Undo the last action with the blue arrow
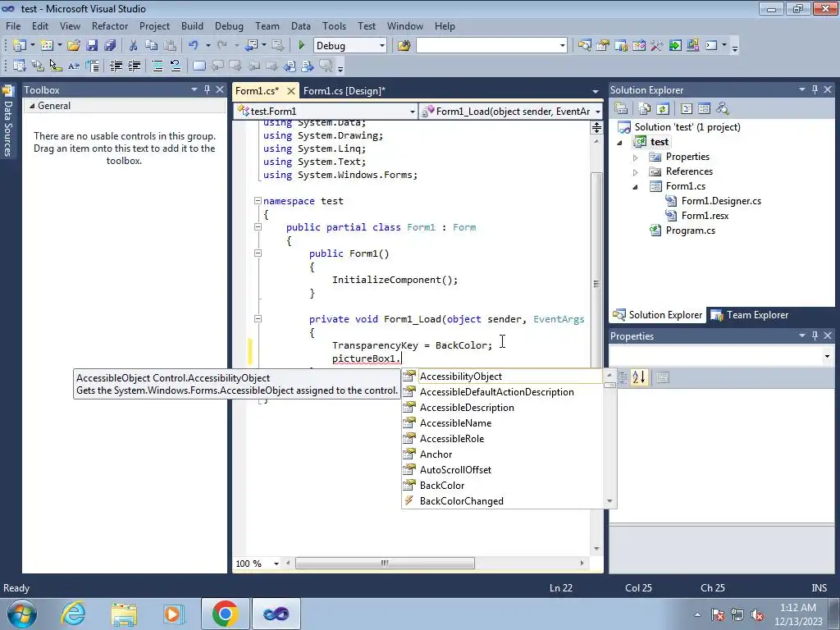Screen dimensions: 840x630 (194, 46)
